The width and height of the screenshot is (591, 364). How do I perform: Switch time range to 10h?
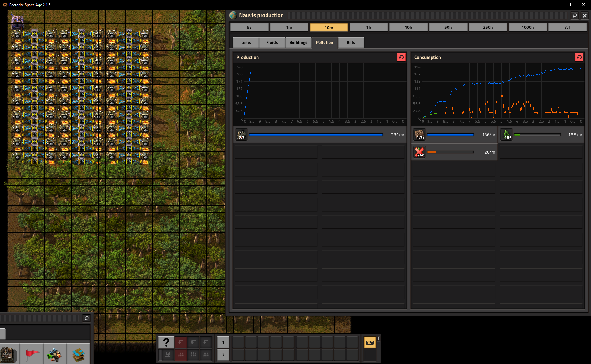click(x=408, y=27)
